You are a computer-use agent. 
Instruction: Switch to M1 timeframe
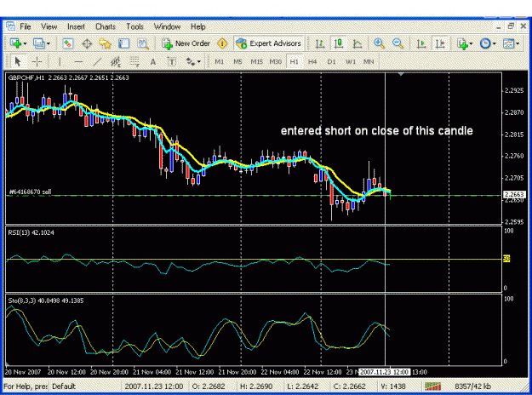(219, 62)
